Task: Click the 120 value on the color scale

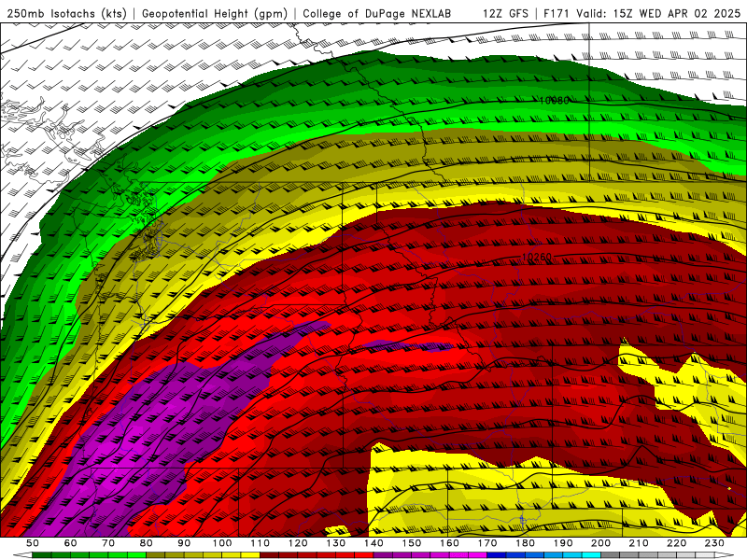Action: (298, 543)
